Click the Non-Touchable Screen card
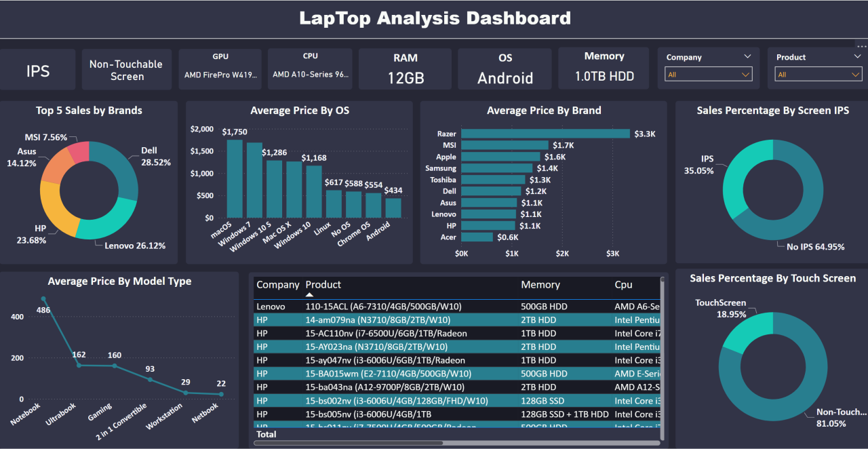Screen dimensions: 868x449 tap(126, 69)
